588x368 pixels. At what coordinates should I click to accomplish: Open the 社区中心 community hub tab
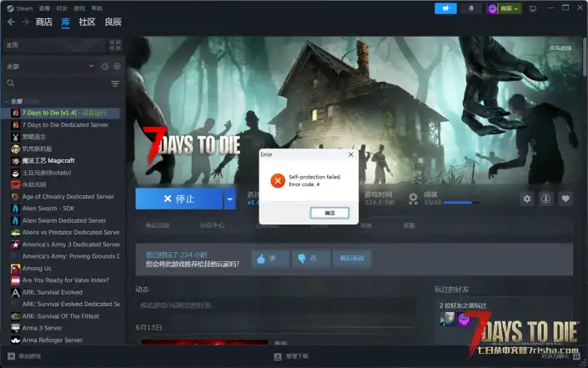point(213,225)
